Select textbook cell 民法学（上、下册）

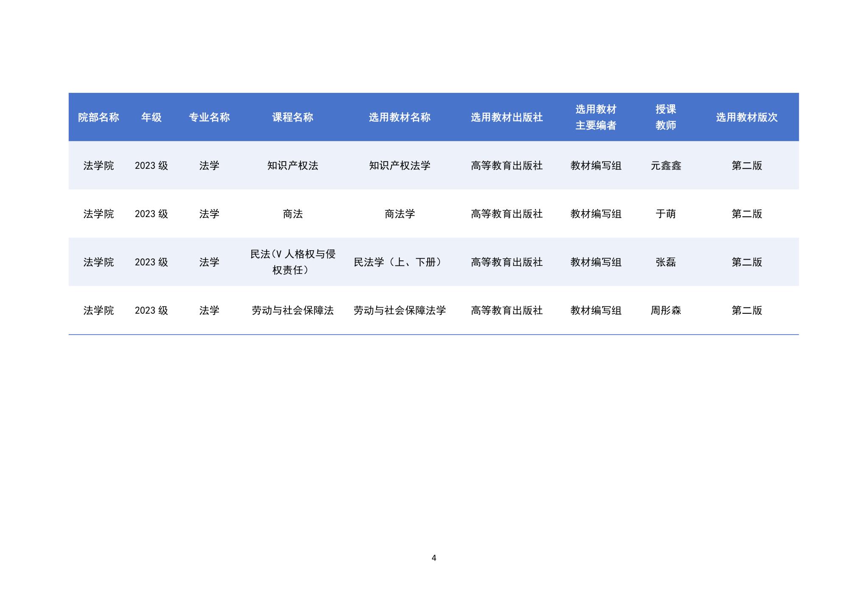coord(399,262)
